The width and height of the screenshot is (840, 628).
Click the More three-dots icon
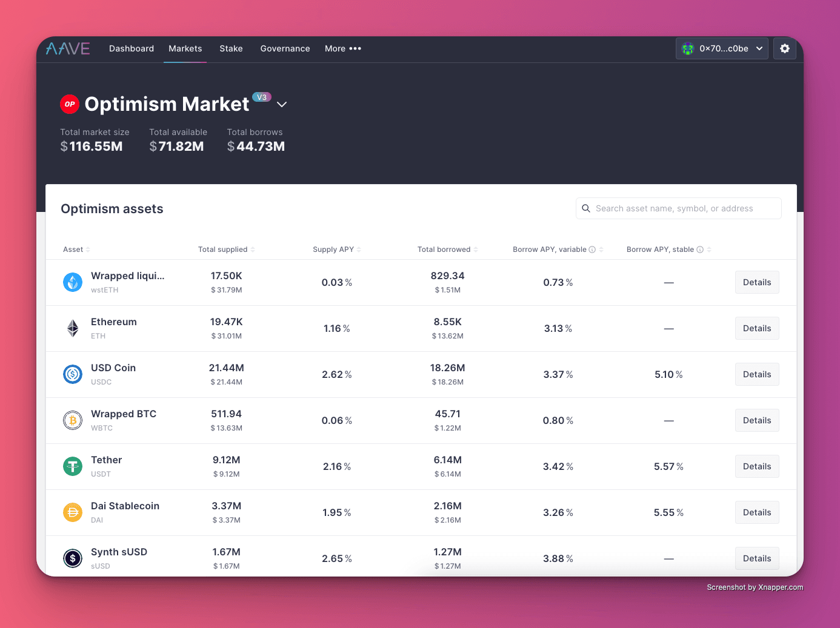coord(355,48)
